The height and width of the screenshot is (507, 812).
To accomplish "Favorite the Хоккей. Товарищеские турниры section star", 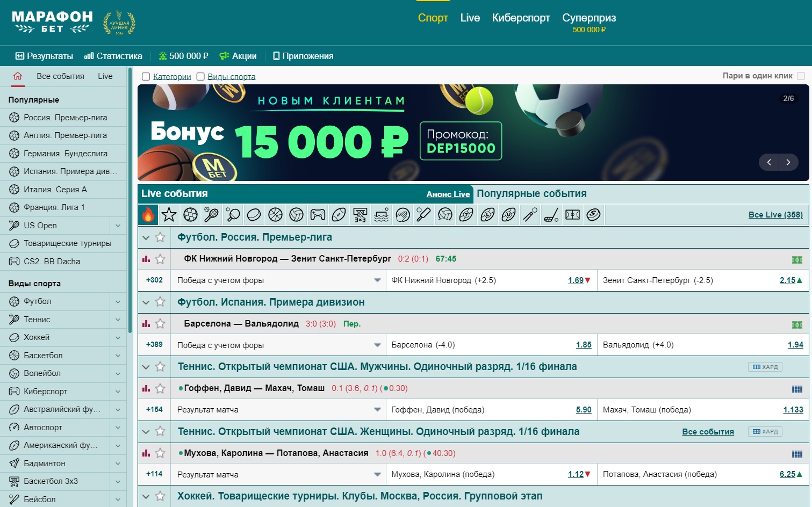I will [160, 496].
